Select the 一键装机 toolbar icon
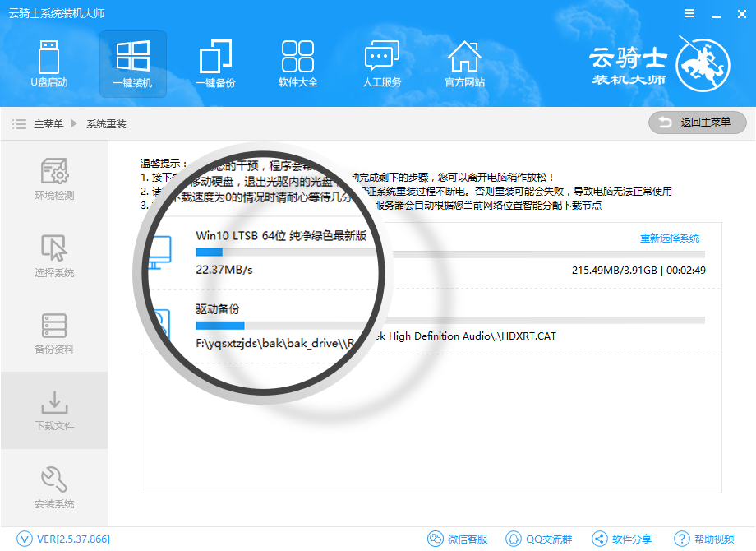Screen dimensions: 756x551 [x=132, y=64]
